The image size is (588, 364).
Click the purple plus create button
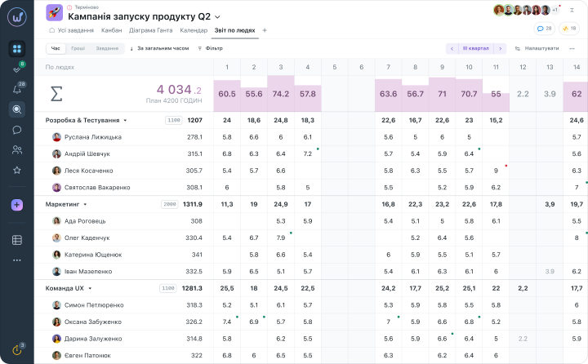click(17, 205)
